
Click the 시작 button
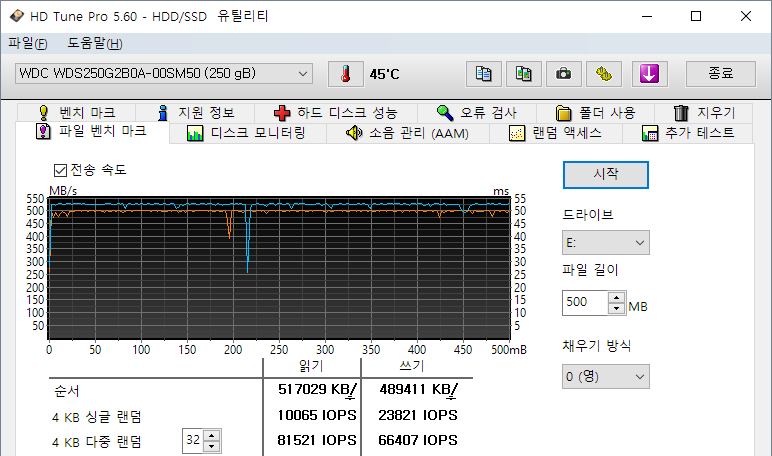606,175
